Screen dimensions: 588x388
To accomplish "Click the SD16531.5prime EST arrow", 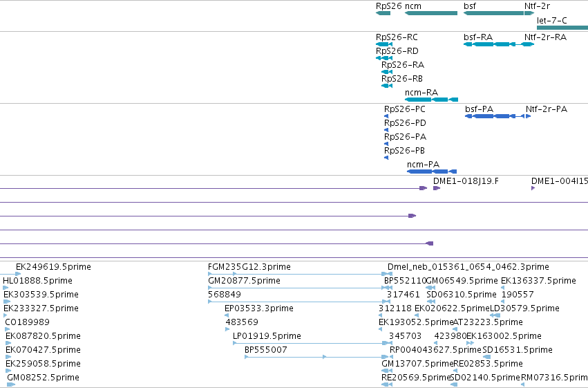I will pos(486,357).
